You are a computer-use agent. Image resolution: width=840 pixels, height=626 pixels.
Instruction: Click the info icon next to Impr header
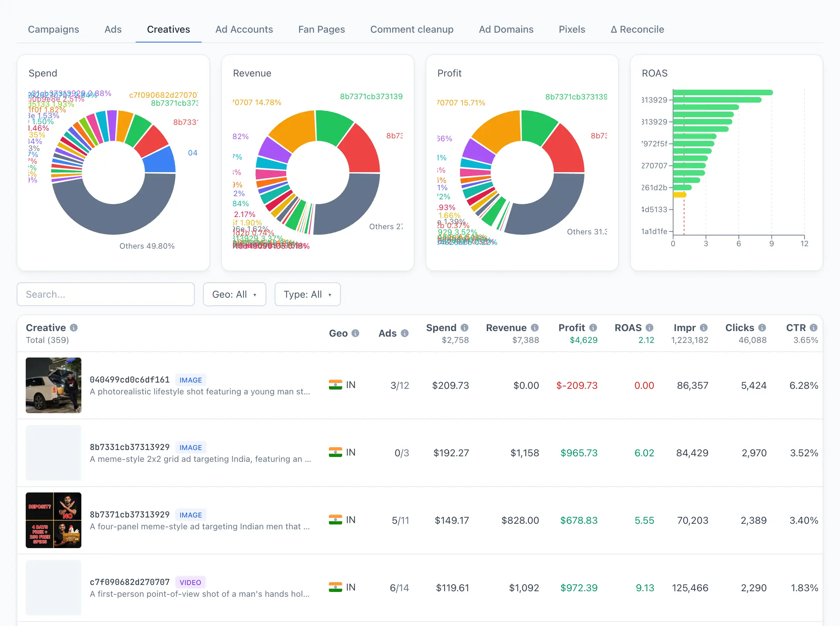pos(704,328)
